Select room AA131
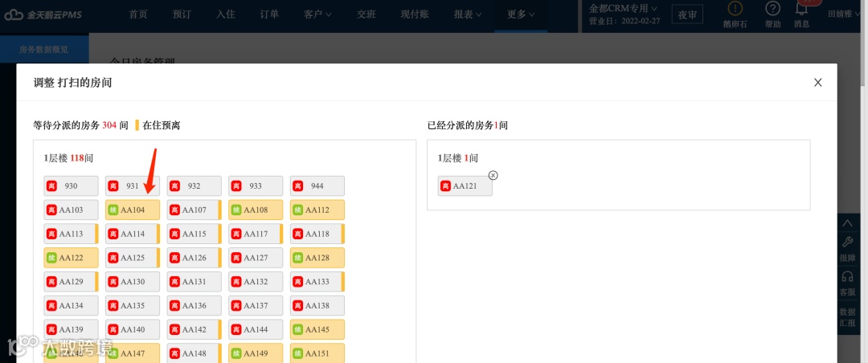Viewport: 868px width, 363px height. tap(194, 282)
